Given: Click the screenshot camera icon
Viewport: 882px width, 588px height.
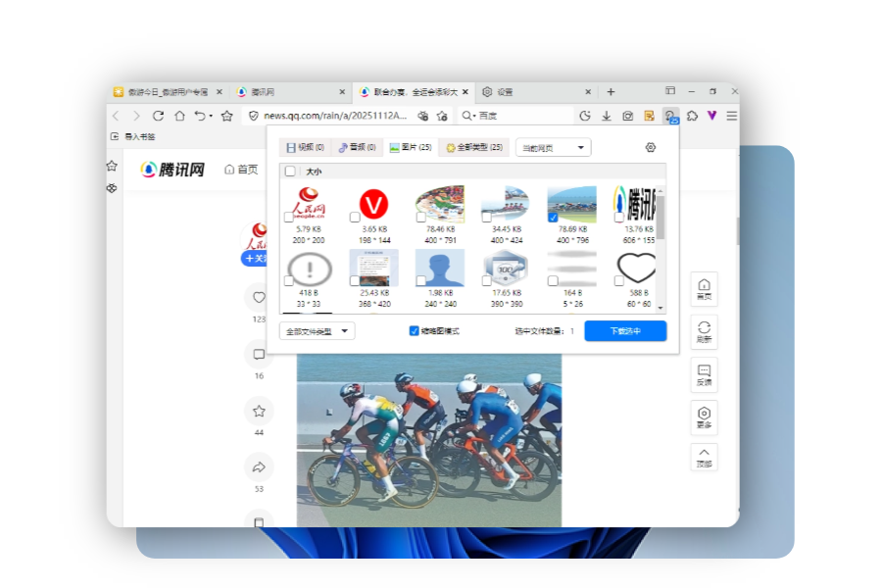Looking at the screenshot, I should pos(628,116).
